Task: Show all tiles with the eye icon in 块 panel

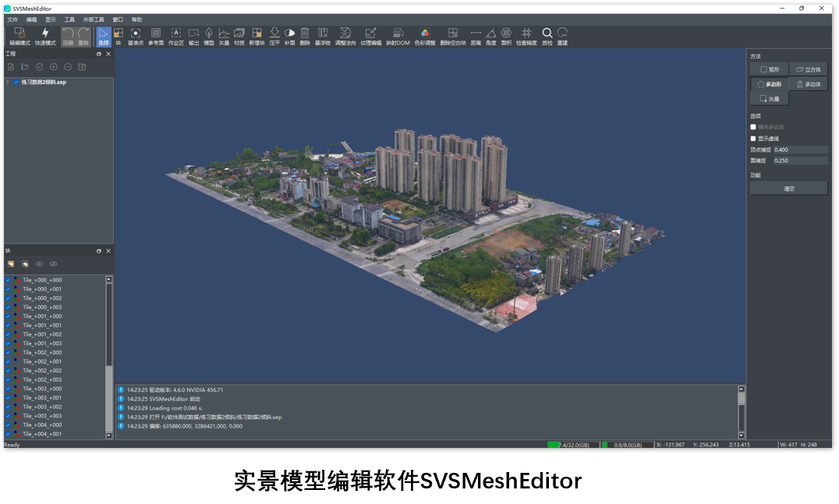Action: pyautogui.click(x=40, y=264)
